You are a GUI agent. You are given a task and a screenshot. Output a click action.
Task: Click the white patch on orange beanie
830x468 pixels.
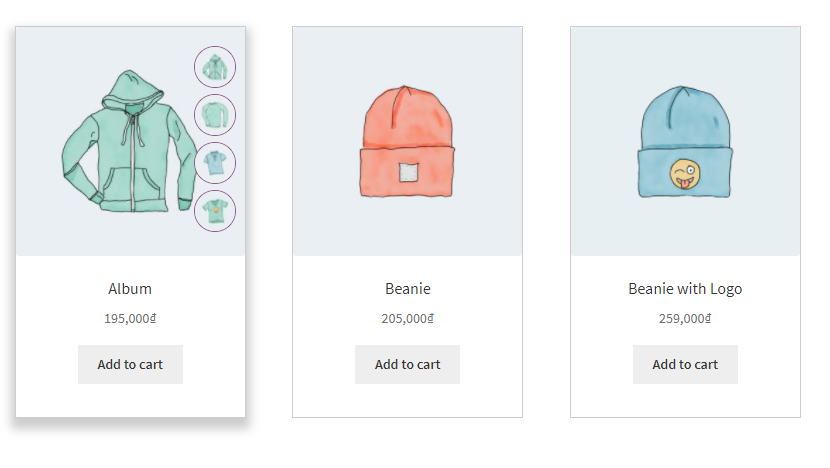point(409,173)
